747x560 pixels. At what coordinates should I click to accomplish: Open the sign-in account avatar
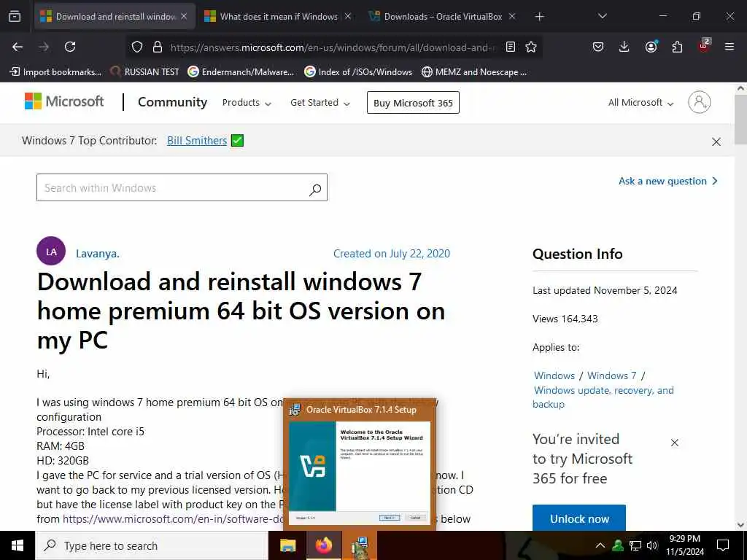point(700,102)
